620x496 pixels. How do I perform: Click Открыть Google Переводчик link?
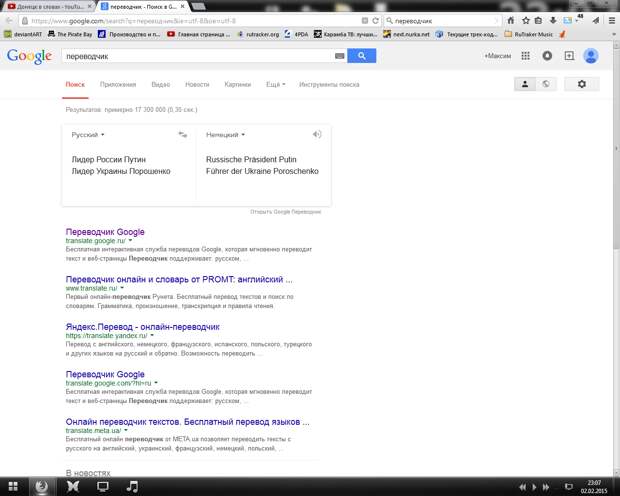pyautogui.click(x=285, y=212)
